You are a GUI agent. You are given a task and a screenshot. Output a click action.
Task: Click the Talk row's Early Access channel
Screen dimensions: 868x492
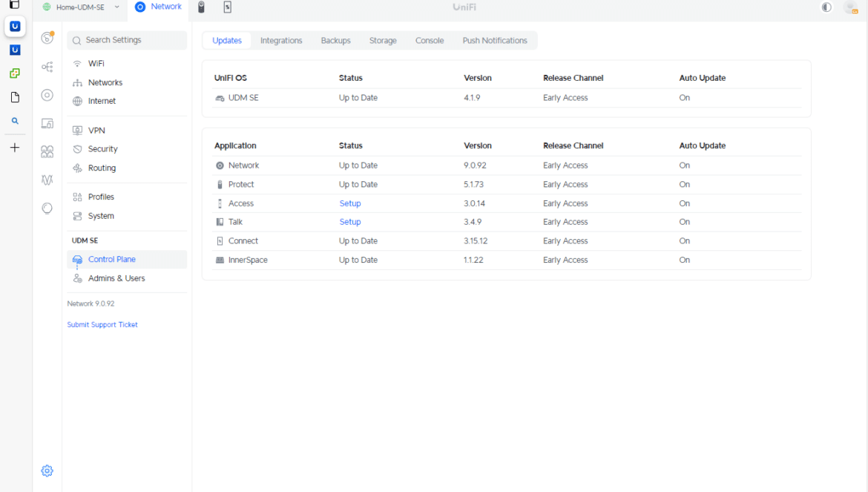click(x=565, y=222)
